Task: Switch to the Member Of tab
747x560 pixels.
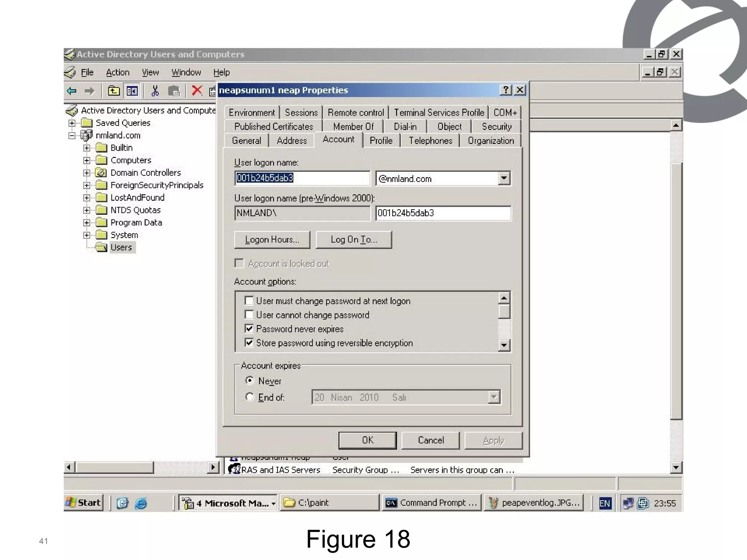Action: click(x=353, y=127)
